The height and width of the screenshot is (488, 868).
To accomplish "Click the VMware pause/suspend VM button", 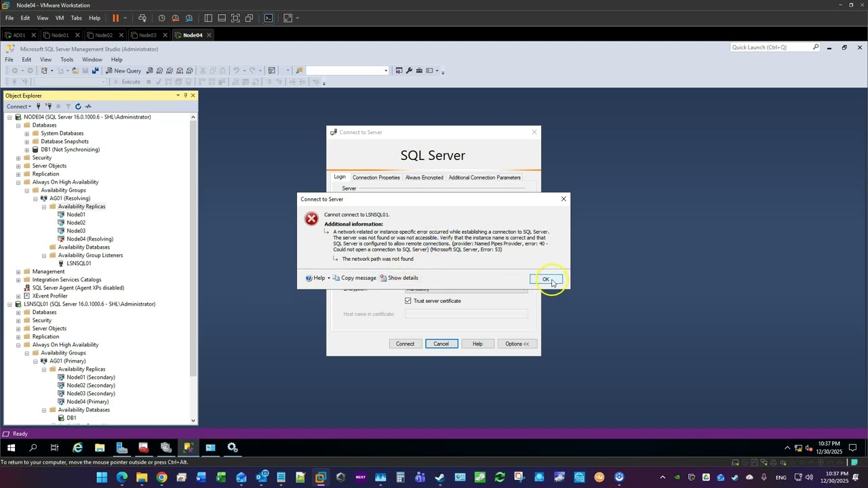I will (115, 18).
